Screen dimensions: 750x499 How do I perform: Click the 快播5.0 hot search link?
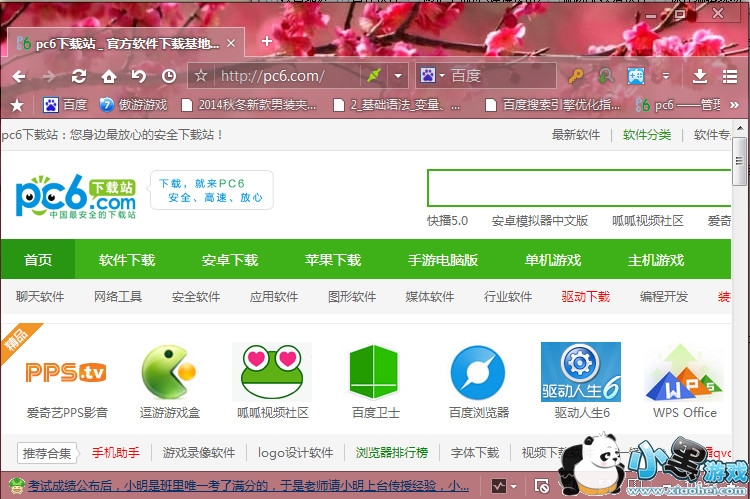[x=447, y=221]
